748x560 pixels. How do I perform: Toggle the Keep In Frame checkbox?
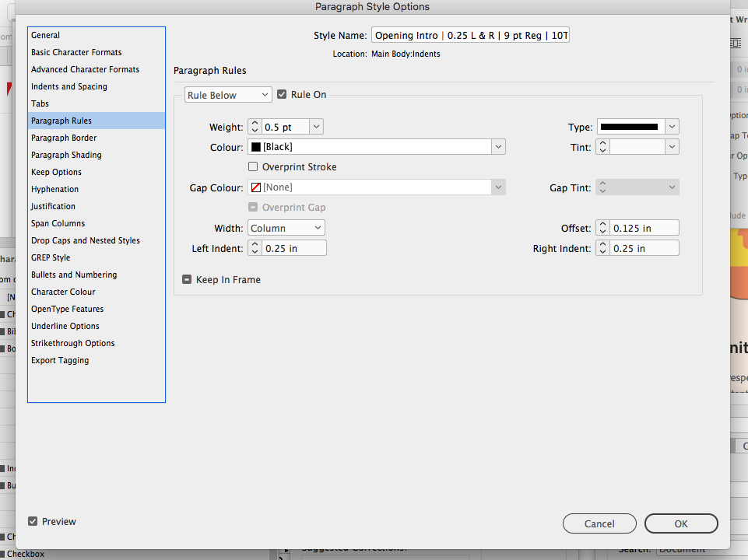(x=185, y=279)
